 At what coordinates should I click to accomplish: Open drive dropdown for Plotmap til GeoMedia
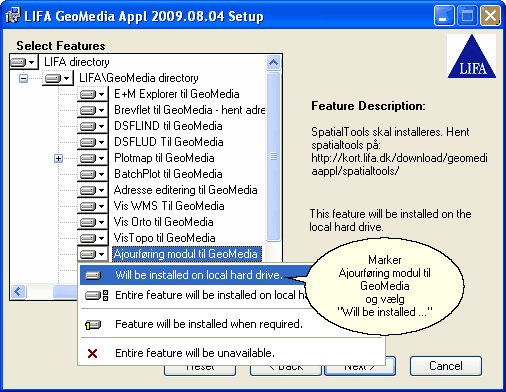[x=93, y=158]
